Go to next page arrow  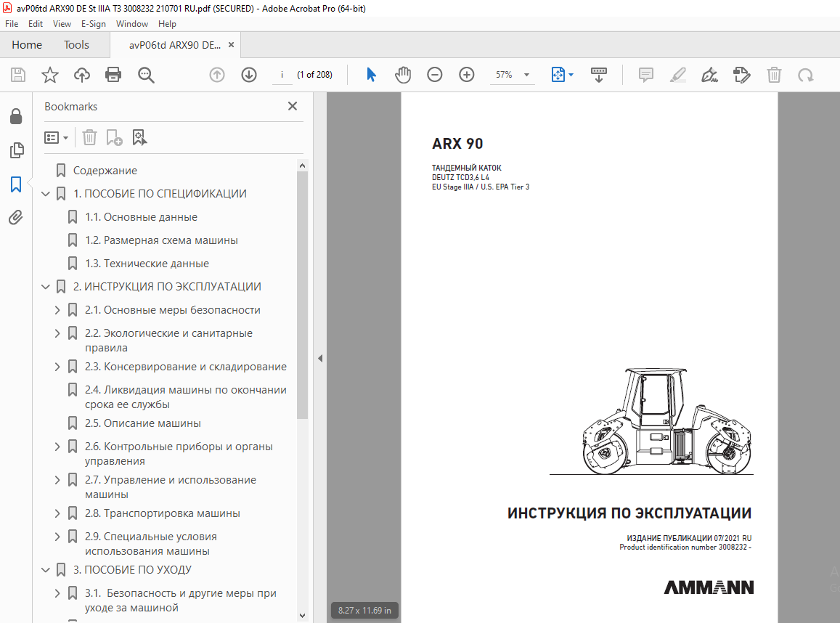pyautogui.click(x=249, y=75)
